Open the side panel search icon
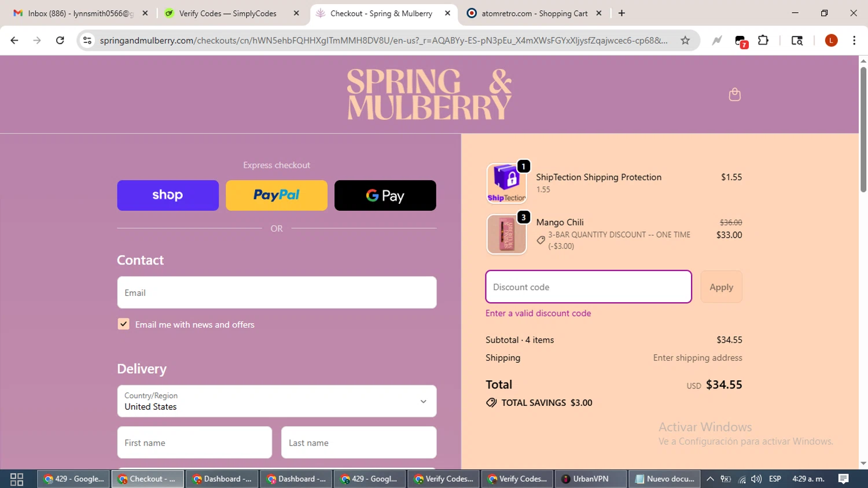The width and height of the screenshot is (868, 488). [797, 40]
